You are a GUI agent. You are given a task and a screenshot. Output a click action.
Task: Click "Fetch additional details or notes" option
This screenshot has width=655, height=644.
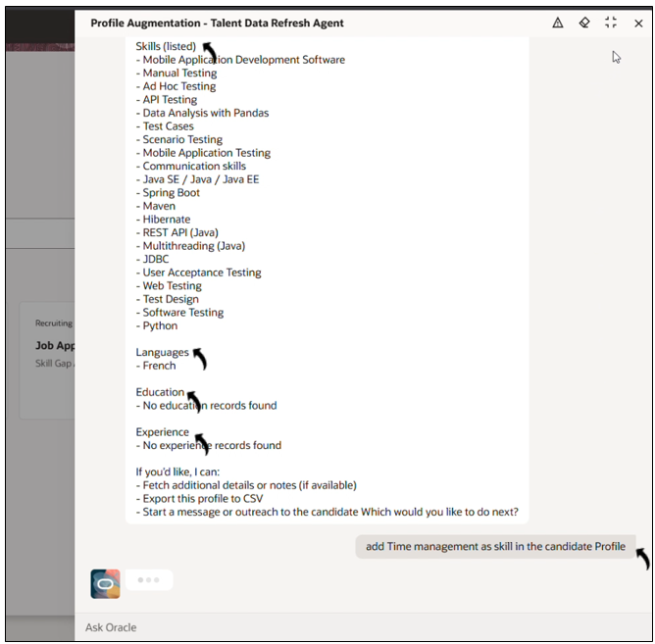point(249,485)
